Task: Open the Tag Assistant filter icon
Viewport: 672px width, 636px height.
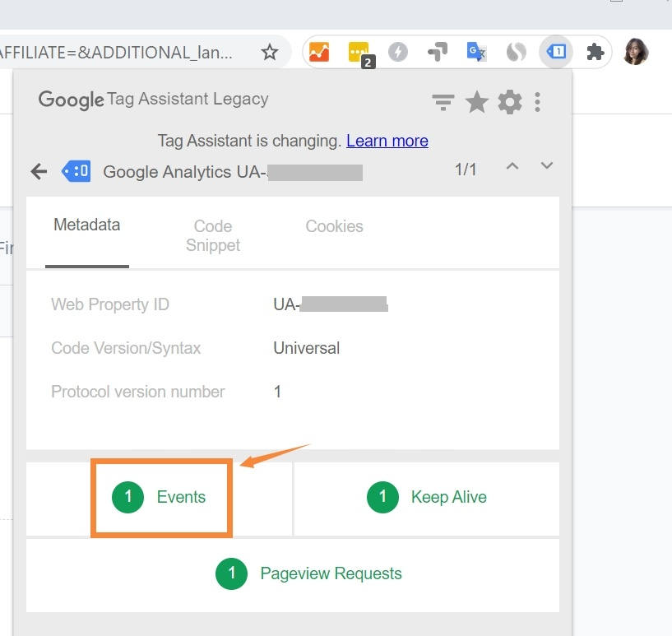Action: point(443,102)
